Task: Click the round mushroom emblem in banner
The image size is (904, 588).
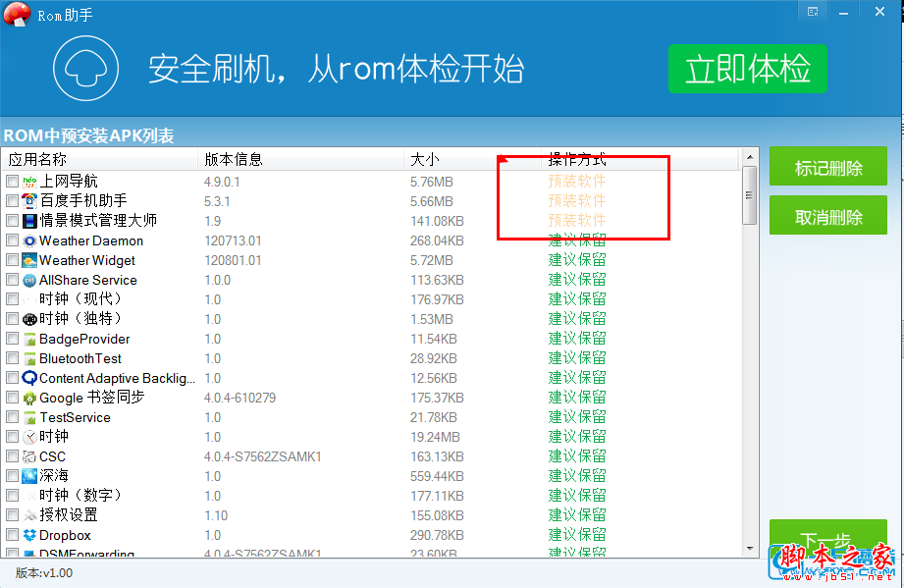Action: click(x=86, y=68)
